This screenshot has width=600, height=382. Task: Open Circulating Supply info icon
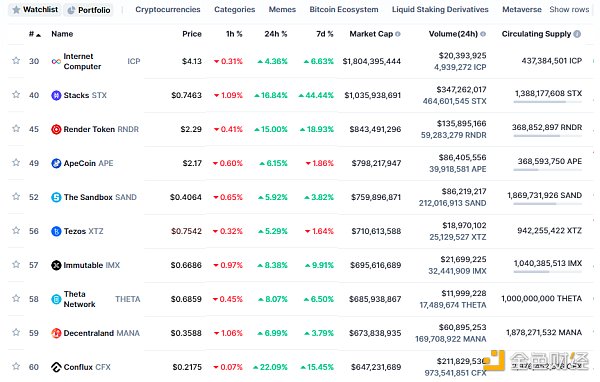[x=577, y=34]
